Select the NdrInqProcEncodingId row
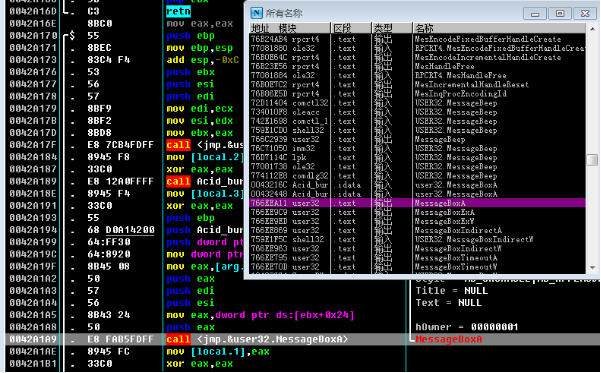Viewport: 601px width, 373px height. (417, 94)
